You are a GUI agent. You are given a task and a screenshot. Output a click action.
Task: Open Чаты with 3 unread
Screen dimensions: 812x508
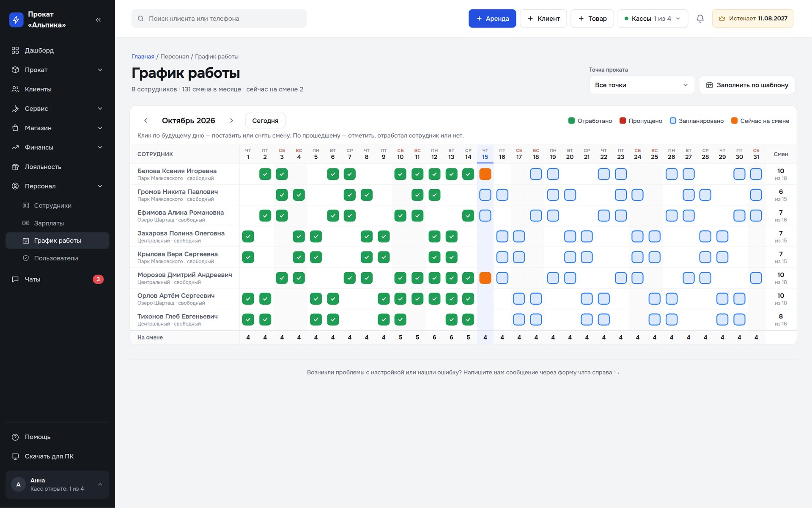click(58, 279)
